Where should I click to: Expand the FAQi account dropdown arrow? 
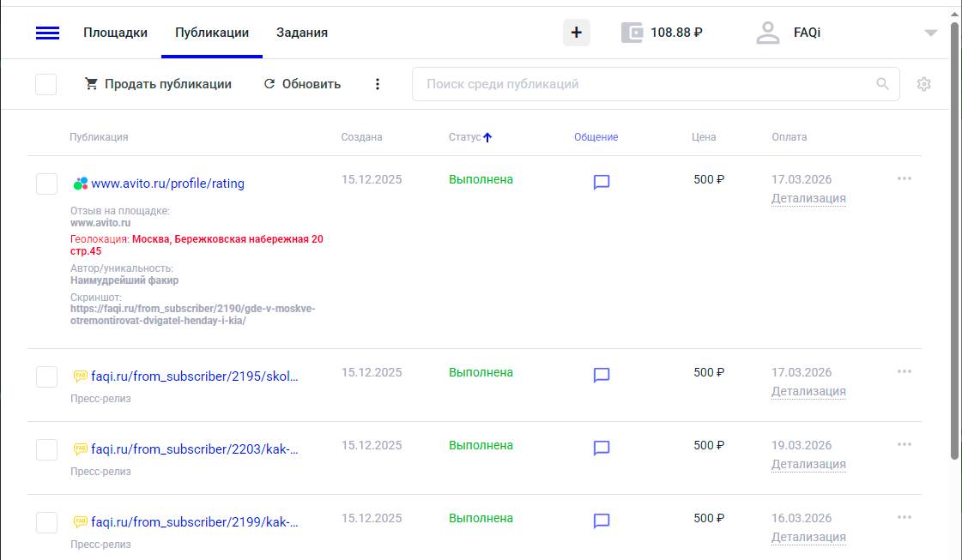[x=930, y=33]
